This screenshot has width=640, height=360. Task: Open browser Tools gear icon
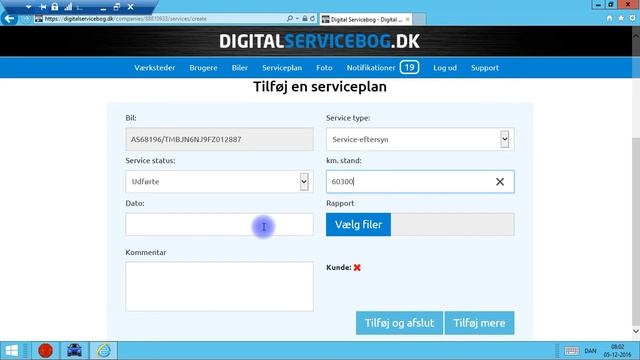pyautogui.click(x=632, y=18)
